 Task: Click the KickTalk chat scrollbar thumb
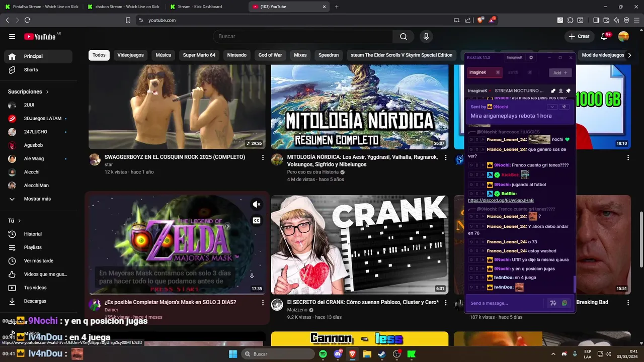(575, 285)
